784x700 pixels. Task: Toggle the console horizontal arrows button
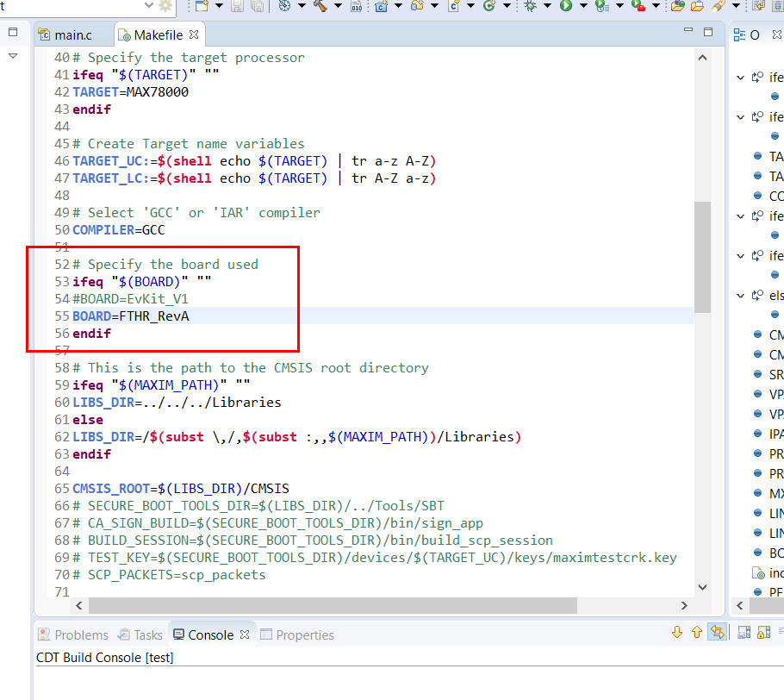(x=718, y=632)
